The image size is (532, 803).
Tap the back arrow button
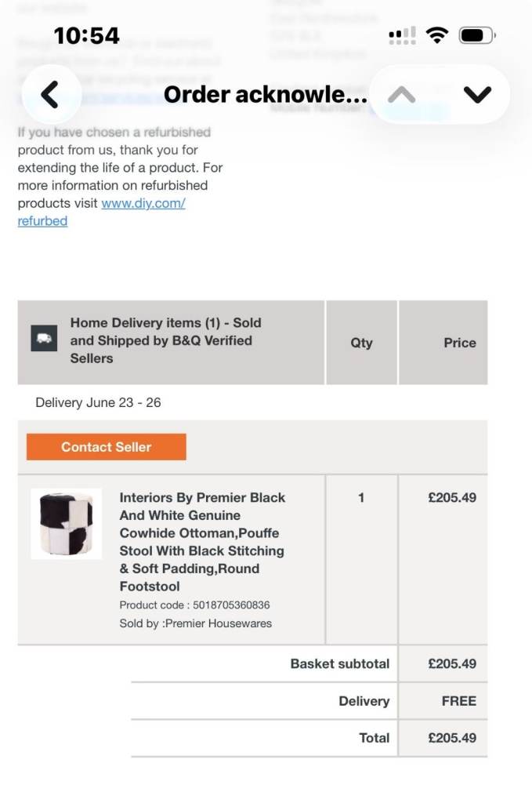coord(50,95)
